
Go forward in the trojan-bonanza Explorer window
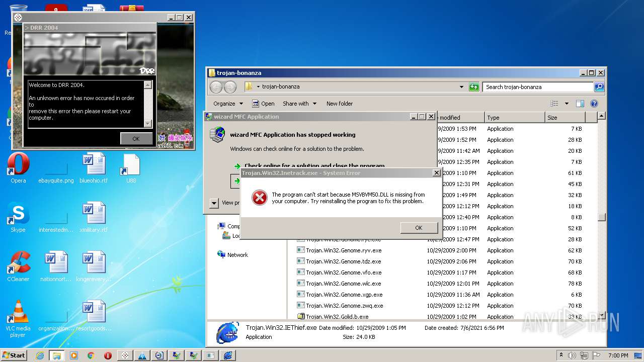pyautogui.click(x=230, y=87)
